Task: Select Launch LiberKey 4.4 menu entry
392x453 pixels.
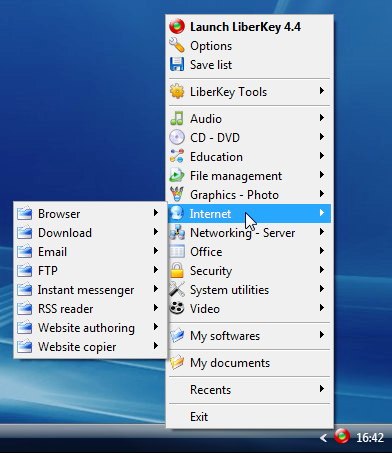Action: [249, 27]
